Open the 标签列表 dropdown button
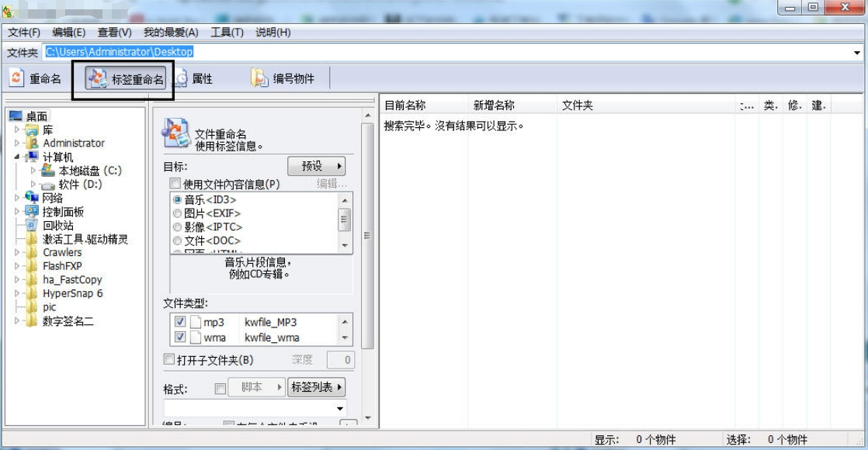 317,387
